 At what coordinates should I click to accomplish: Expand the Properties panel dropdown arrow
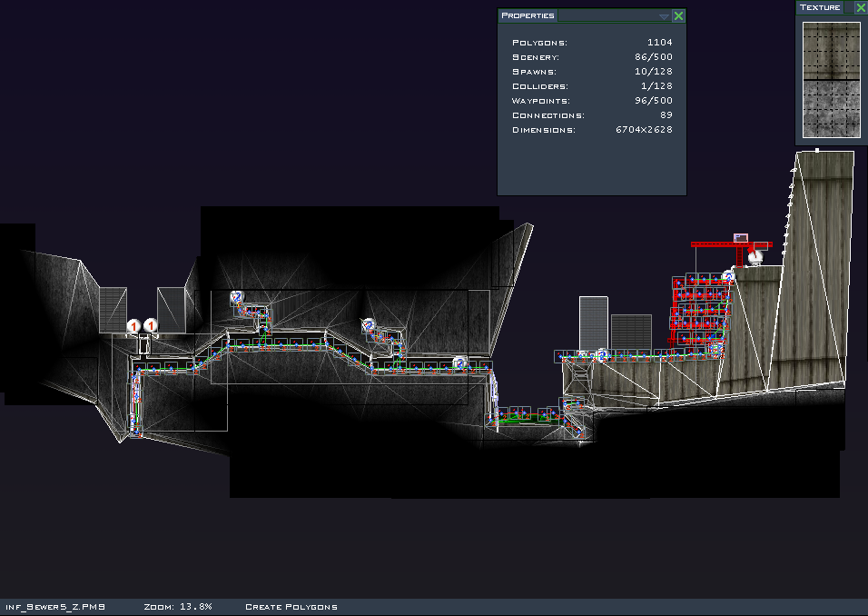(664, 16)
